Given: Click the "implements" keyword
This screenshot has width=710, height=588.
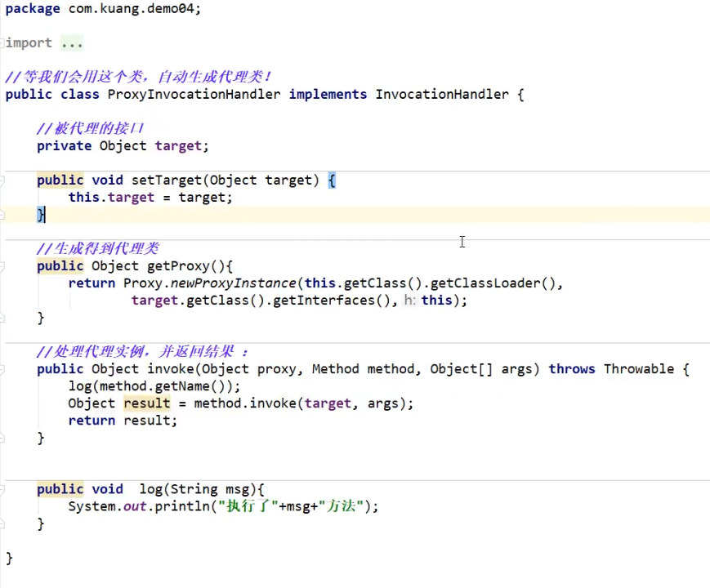Looking at the screenshot, I should pos(328,94).
